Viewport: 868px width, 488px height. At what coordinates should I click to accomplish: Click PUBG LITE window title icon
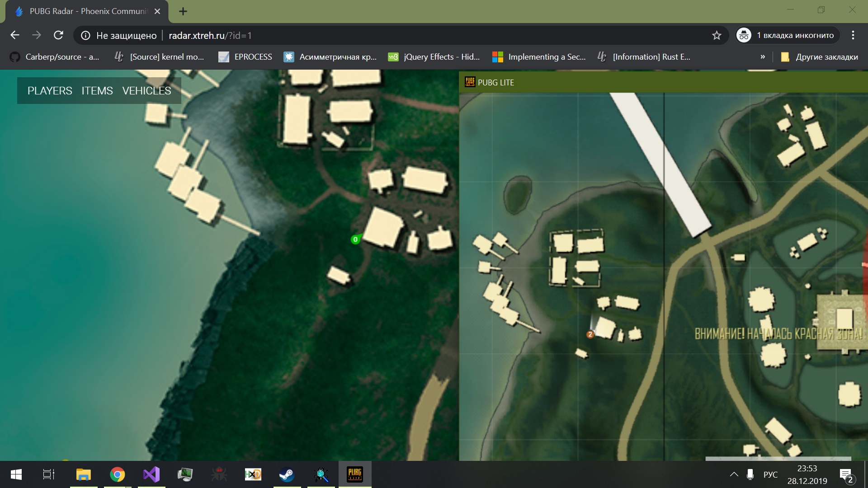(470, 82)
